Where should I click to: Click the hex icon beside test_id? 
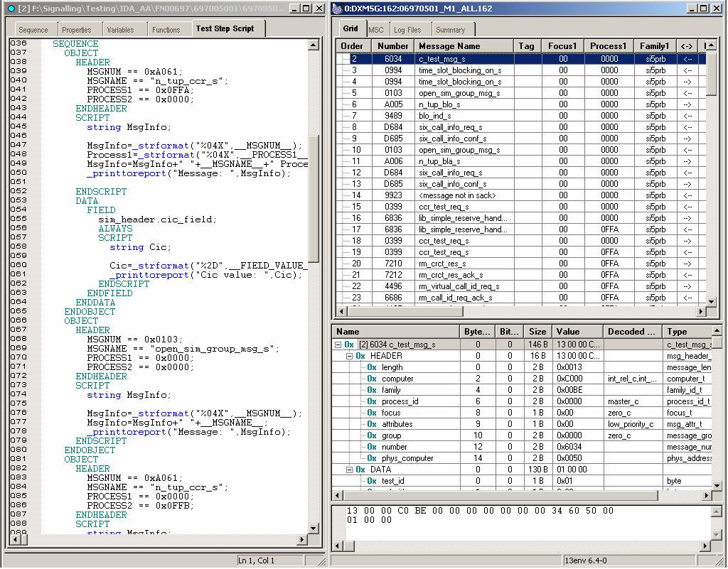click(371, 481)
